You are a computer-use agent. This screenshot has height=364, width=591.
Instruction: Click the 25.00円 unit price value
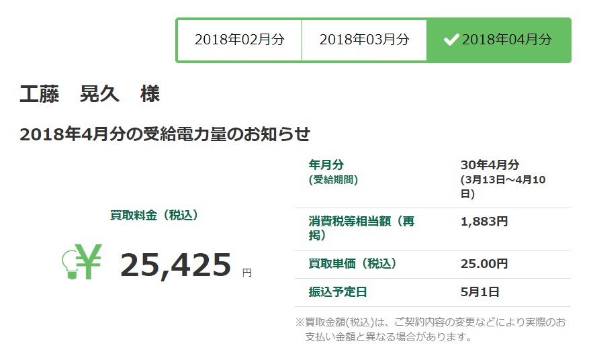coord(484,264)
